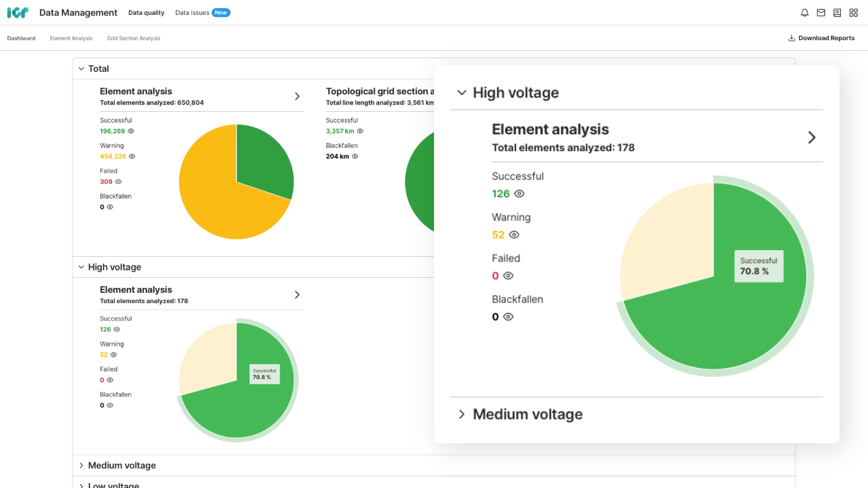Open the mail envelope icon
Image resolution: width=868 pixels, height=488 pixels.
click(821, 13)
